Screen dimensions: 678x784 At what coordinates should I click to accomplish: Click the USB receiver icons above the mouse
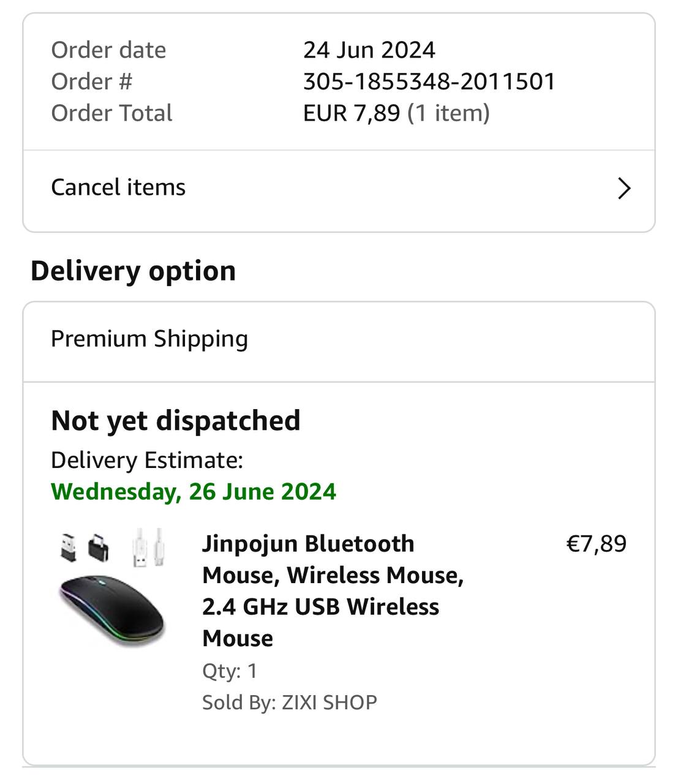pos(84,546)
